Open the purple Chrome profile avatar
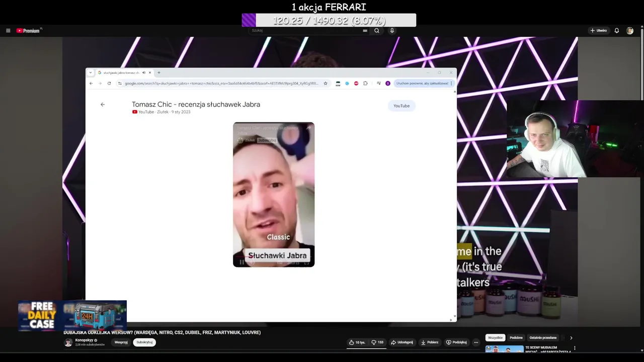Screen dimensions: 644x362 point(388,83)
